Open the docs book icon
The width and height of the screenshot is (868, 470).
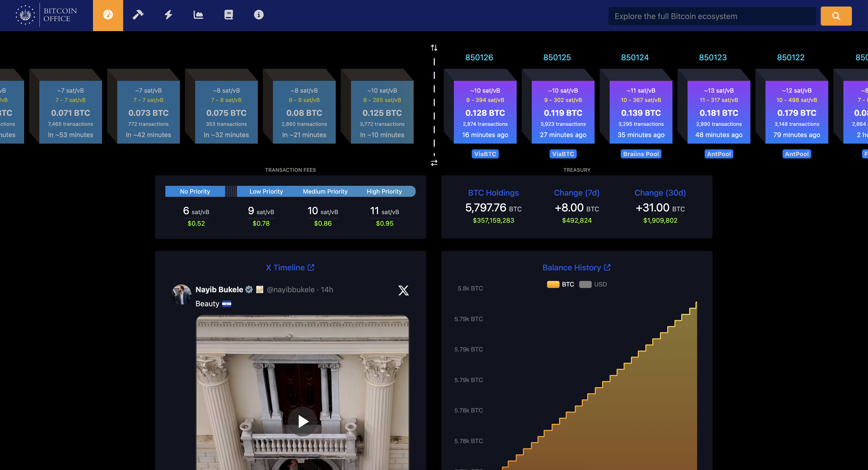coord(228,15)
